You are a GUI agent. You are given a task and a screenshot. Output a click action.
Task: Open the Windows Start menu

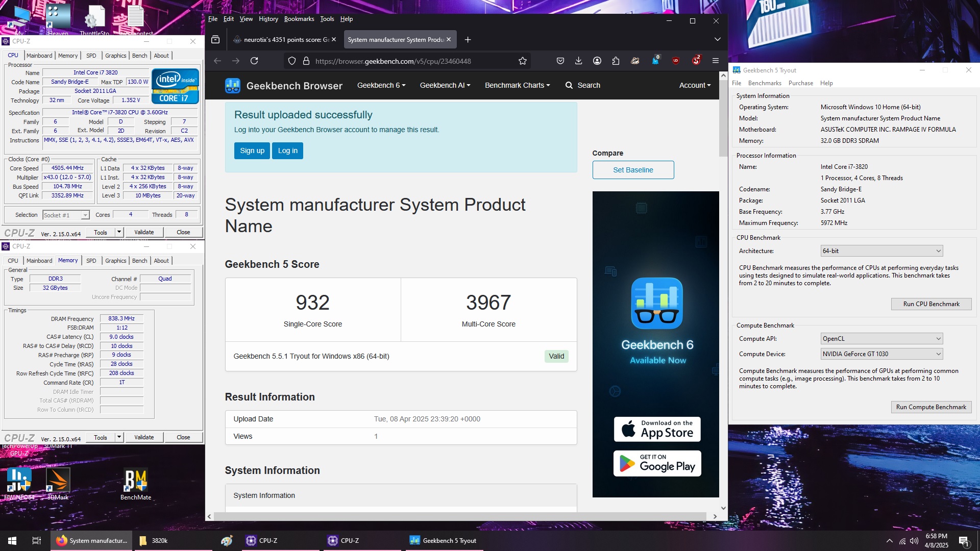coord(12,541)
